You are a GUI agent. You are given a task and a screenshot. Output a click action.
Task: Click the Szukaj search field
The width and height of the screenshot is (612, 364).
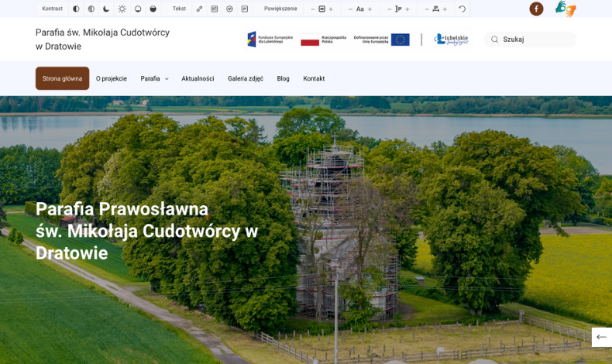[536, 39]
